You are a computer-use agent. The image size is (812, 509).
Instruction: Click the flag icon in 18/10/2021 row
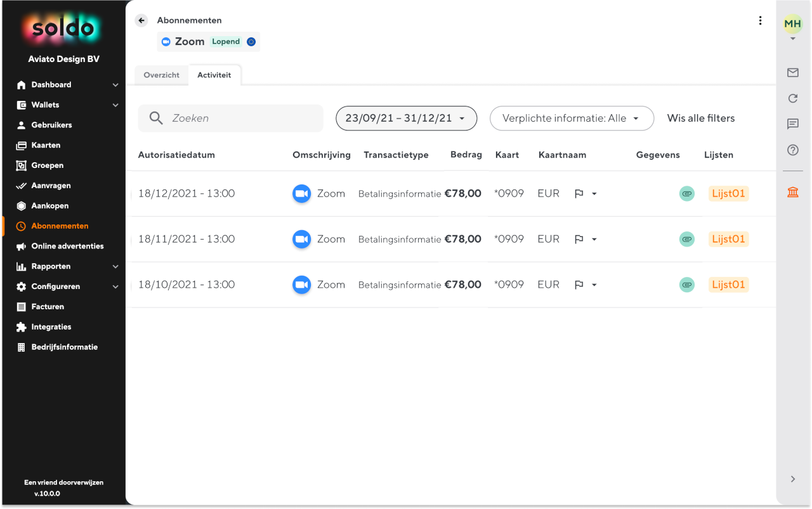[579, 285]
